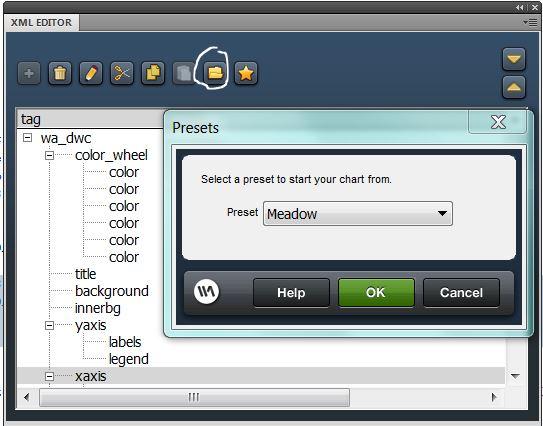Screen dimensions: 543x426
Task: Open the Meadow preset dropdown
Action: [358, 213]
